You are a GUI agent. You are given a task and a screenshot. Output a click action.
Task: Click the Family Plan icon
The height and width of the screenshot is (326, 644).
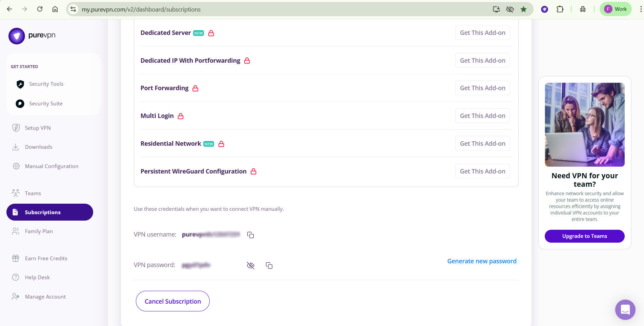click(x=16, y=231)
